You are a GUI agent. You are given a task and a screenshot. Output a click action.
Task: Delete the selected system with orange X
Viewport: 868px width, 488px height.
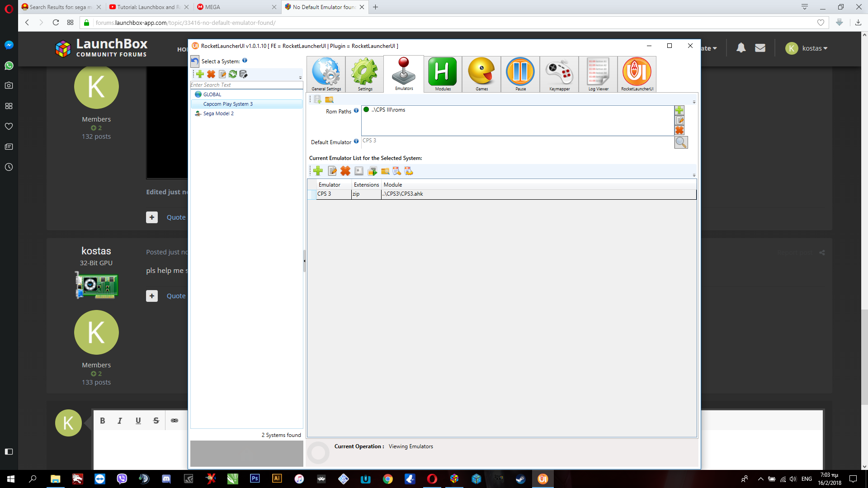tap(211, 74)
